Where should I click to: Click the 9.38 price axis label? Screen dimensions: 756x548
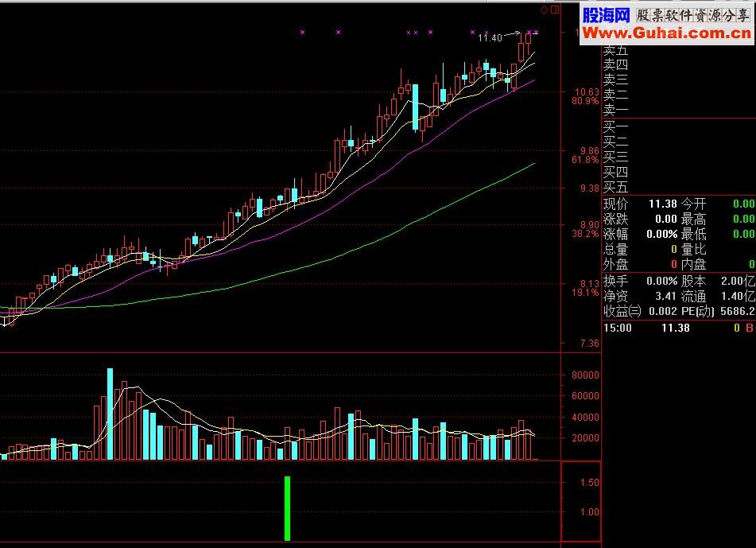pos(590,188)
